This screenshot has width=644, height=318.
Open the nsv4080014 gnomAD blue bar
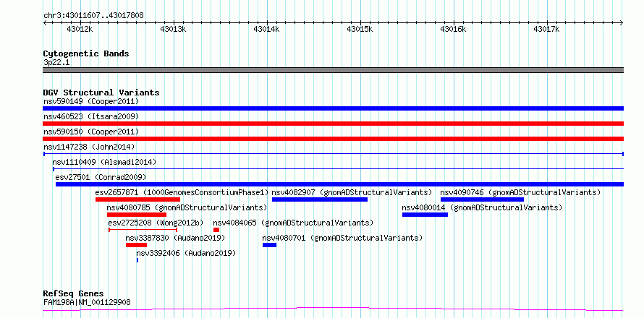coord(425,215)
